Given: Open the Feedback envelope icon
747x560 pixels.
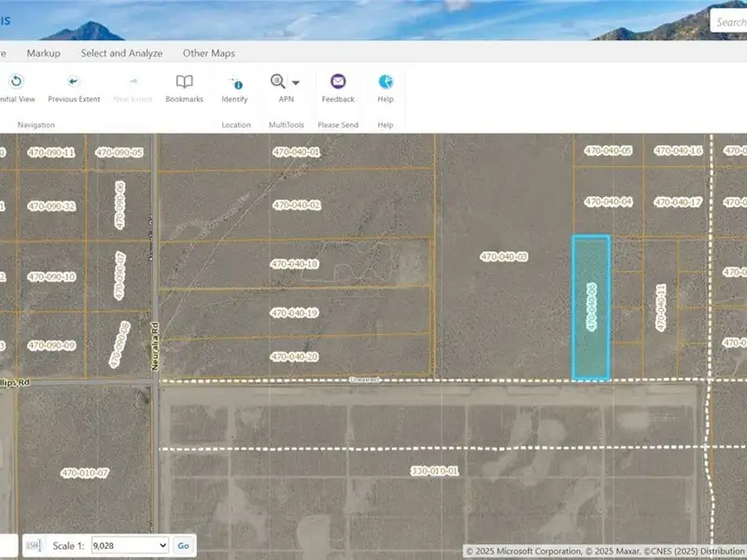Looking at the screenshot, I should pos(338,82).
